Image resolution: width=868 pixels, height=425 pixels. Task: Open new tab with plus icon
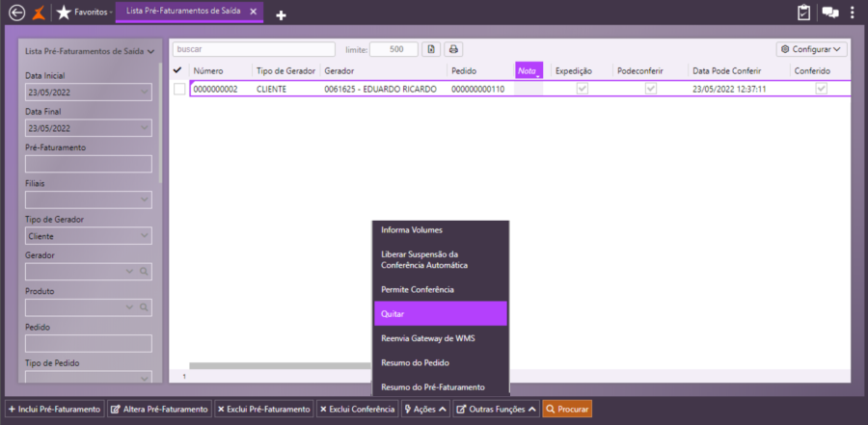tap(281, 16)
